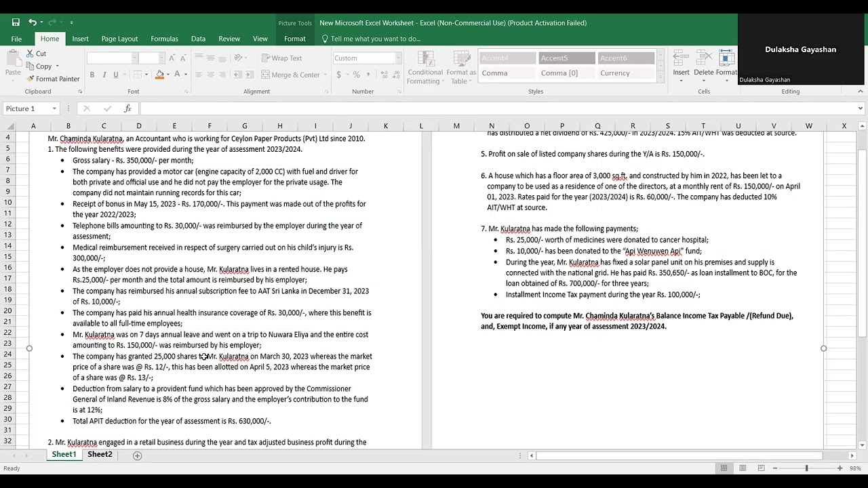Image resolution: width=868 pixels, height=488 pixels.
Task: Expand the cell styles gallery
Action: (x=660, y=78)
